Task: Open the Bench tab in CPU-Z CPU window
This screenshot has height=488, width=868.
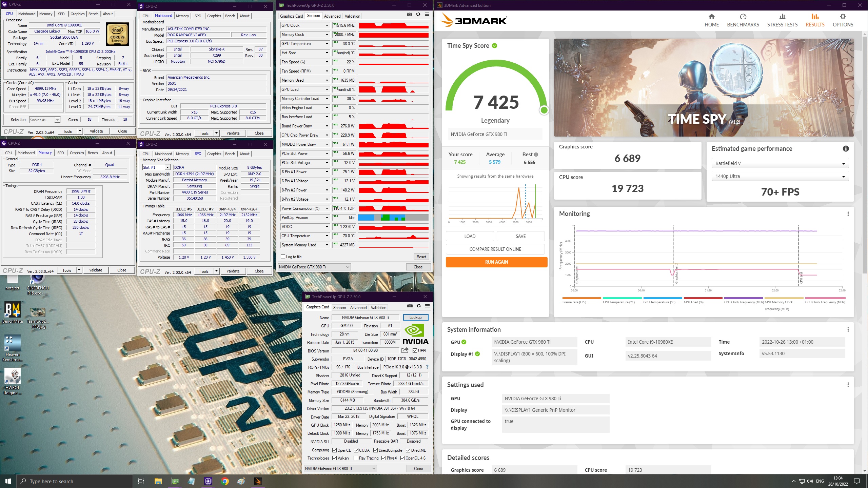Action: [x=93, y=14]
